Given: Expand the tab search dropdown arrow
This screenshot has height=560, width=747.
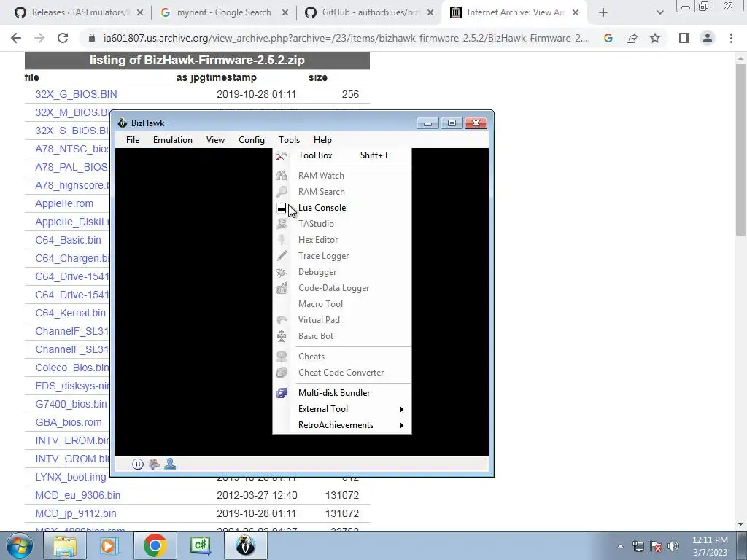Looking at the screenshot, I should [659, 13].
